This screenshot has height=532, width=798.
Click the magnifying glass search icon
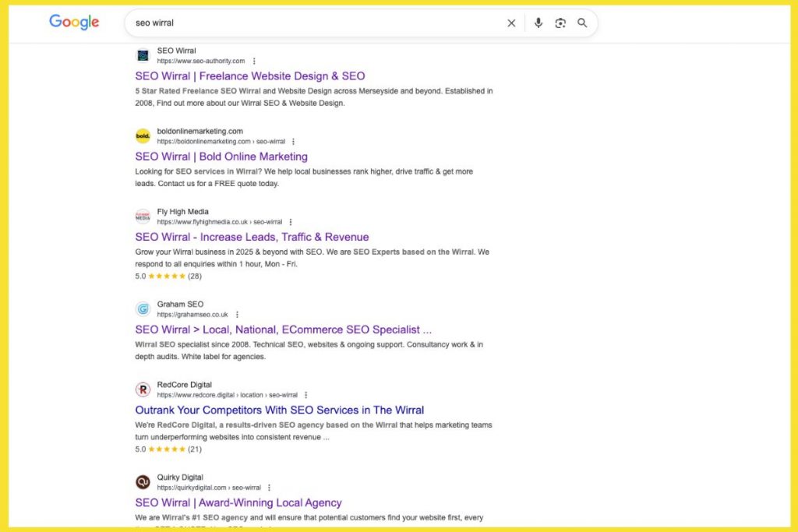tap(582, 23)
